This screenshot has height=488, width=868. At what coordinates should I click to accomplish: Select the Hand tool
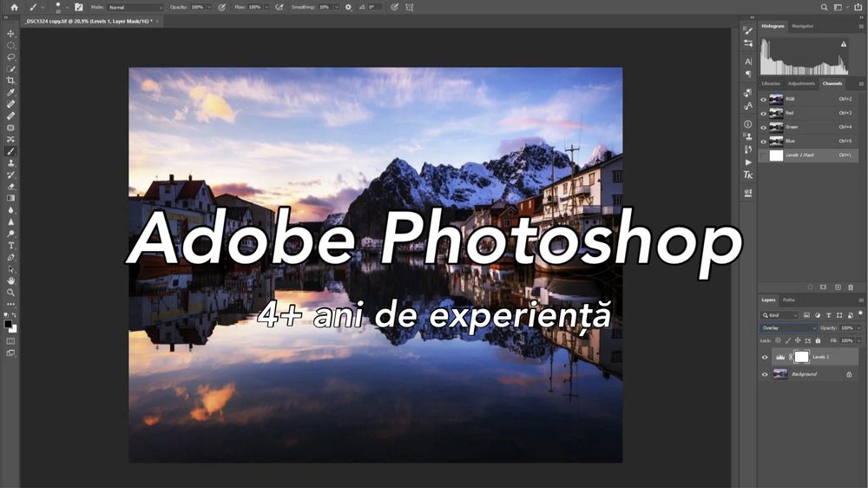10,280
